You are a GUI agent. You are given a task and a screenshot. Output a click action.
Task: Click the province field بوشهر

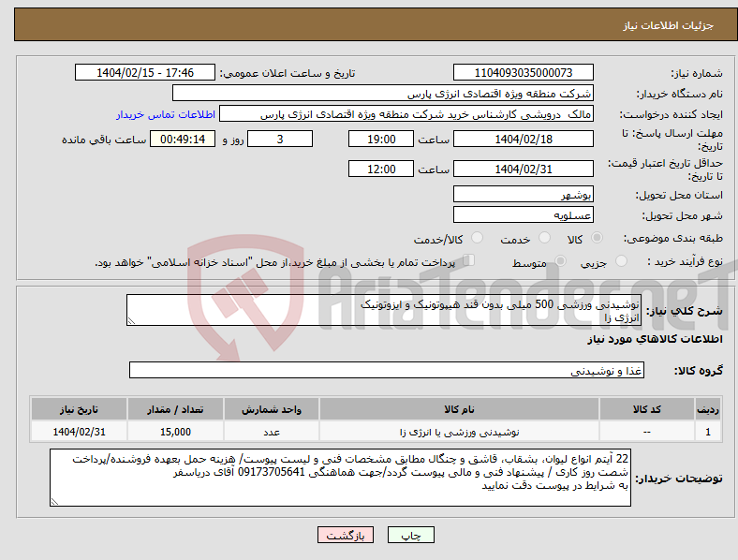click(x=523, y=194)
